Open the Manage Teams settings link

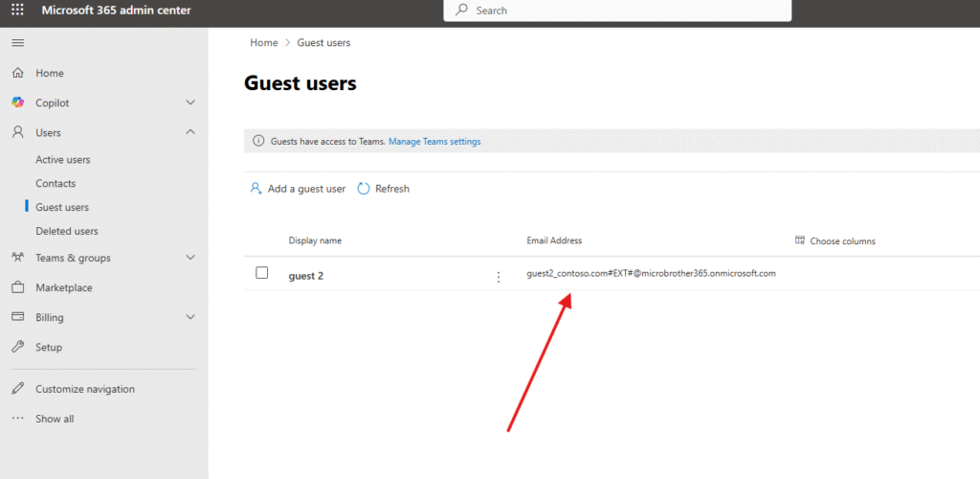[x=434, y=142]
